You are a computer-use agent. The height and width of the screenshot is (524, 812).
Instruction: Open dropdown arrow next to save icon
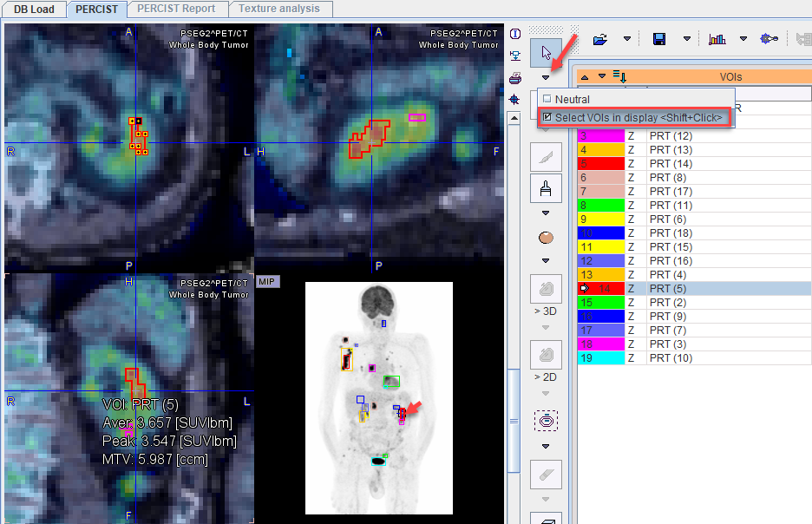[687, 39]
